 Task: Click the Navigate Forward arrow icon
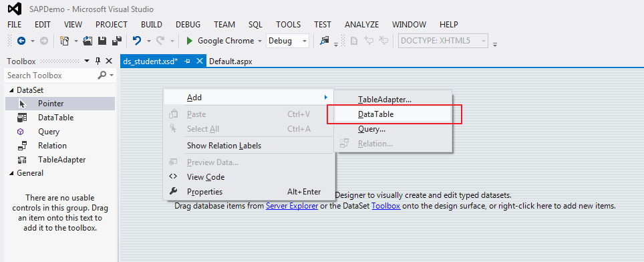(43, 41)
